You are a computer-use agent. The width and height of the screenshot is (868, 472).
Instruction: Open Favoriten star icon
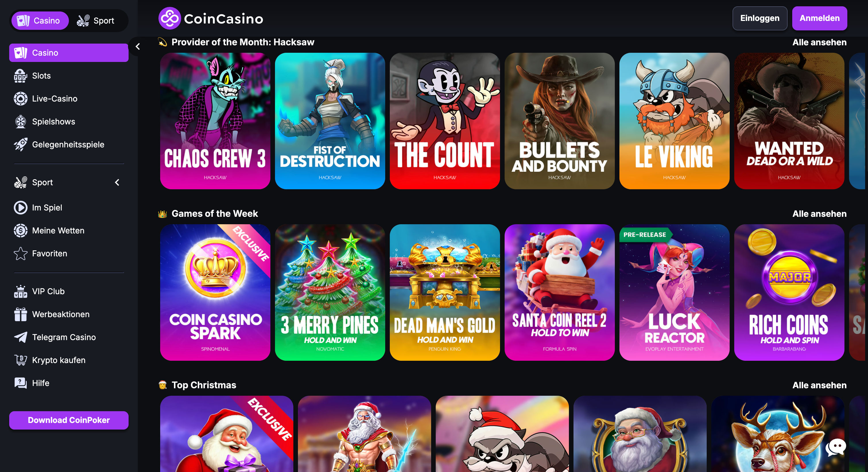[x=21, y=253]
